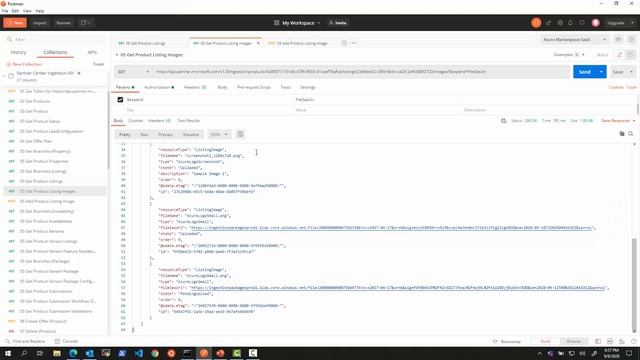Open the Pre-request Script tab
The width and height of the screenshot is (640, 360).
(x=254, y=87)
